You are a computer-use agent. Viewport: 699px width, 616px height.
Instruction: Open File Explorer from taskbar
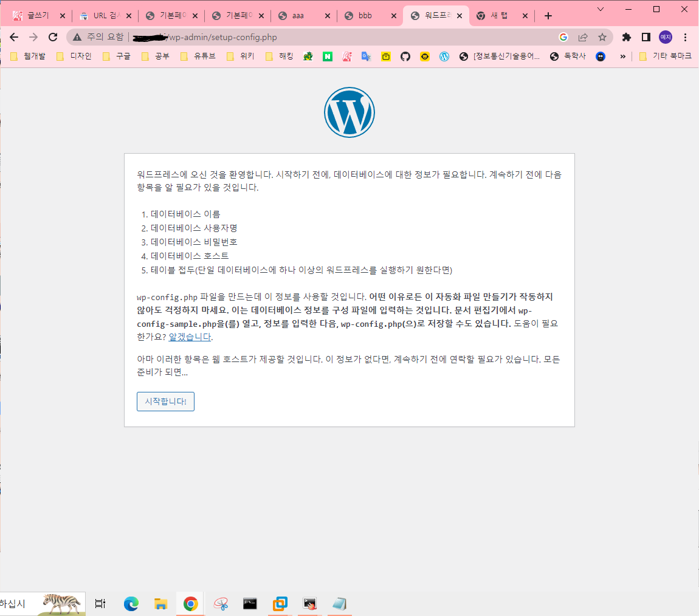tap(160, 603)
